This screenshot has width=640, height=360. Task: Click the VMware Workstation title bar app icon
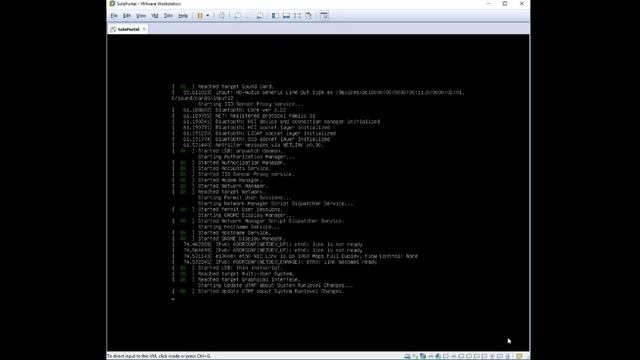(x=112, y=4)
